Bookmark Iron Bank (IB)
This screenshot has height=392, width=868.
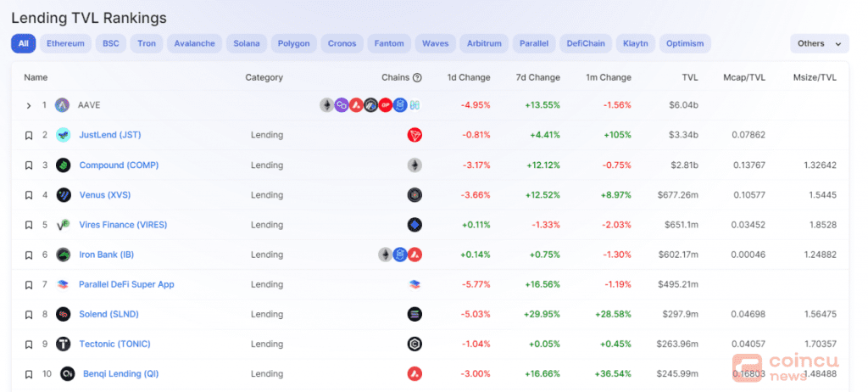pos(29,255)
